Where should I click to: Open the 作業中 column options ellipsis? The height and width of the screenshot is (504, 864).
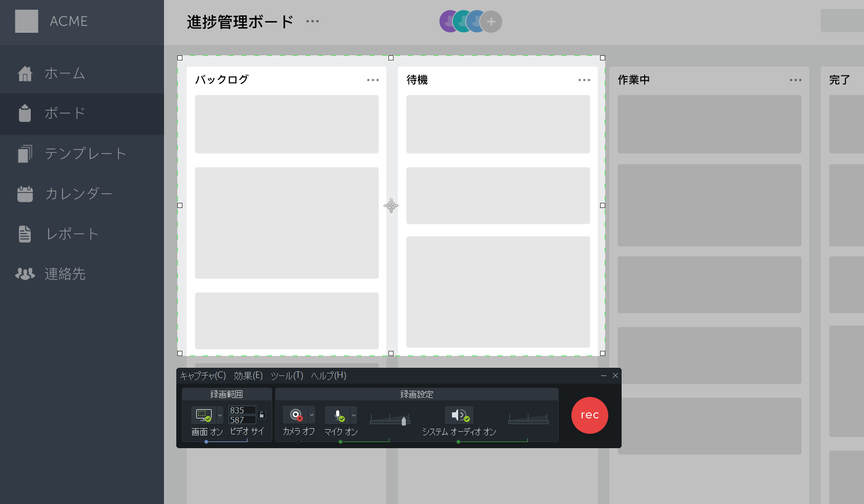click(x=796, y=80)
